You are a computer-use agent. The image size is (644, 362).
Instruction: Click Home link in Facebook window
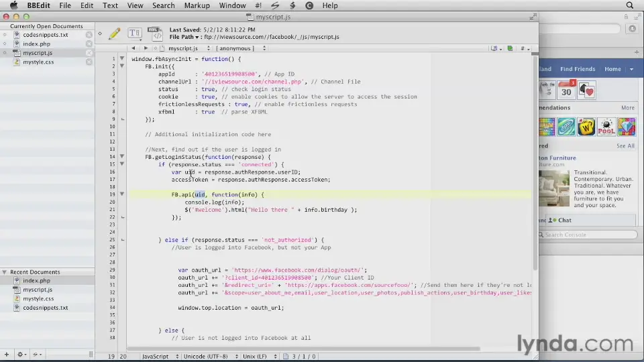[x=612, y=69]
